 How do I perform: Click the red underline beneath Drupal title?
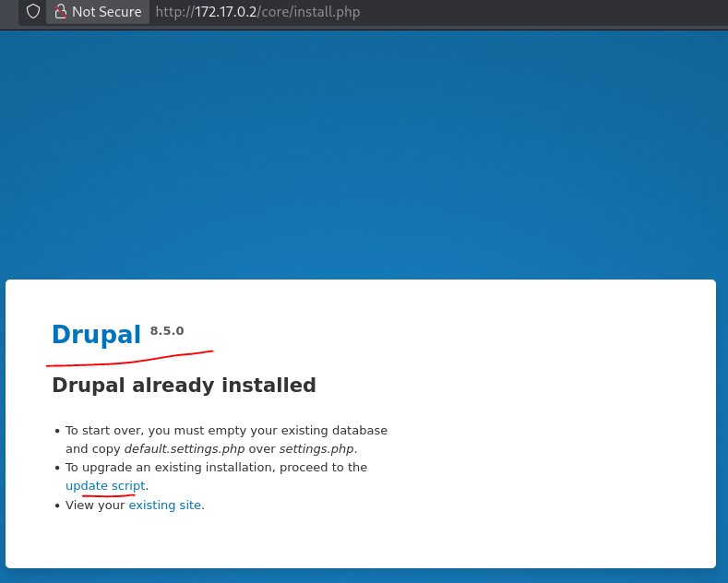point(129,360)
